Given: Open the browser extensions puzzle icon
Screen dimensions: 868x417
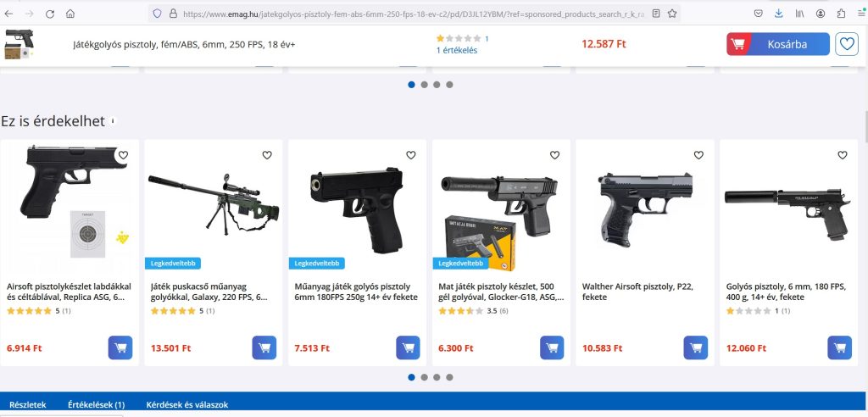Looking at the screenshot, I should (x=842, y=14).
